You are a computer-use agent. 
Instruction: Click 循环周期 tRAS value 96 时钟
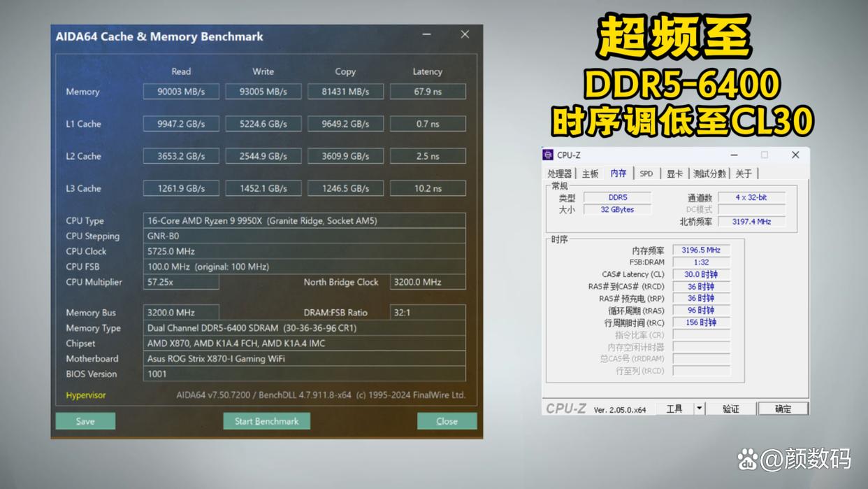701,311
